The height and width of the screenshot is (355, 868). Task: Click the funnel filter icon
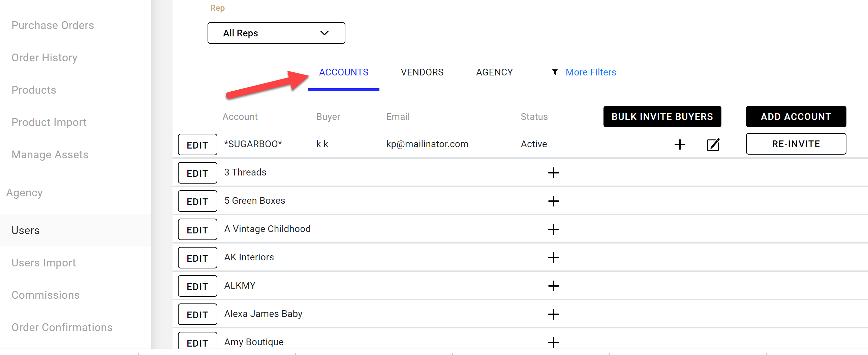tap(555, 72)
